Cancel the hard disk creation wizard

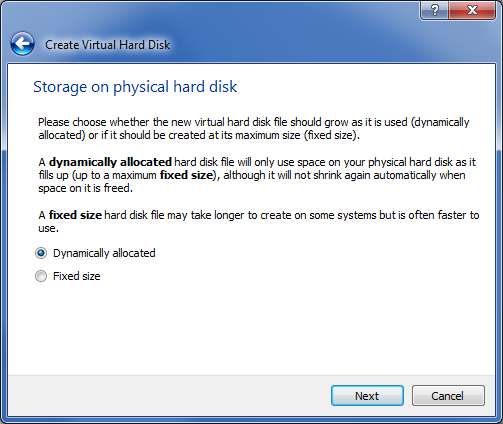448,396
